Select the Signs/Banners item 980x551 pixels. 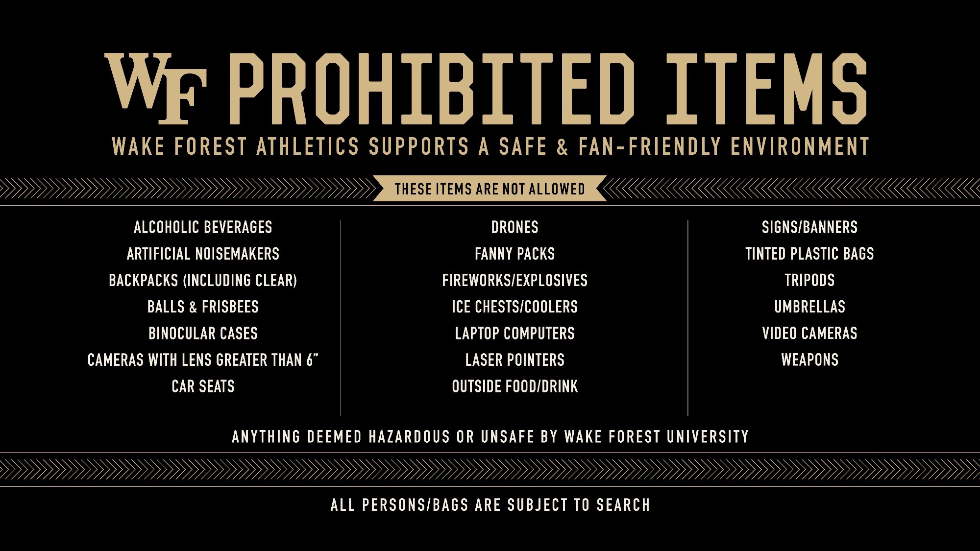point(809,227)
